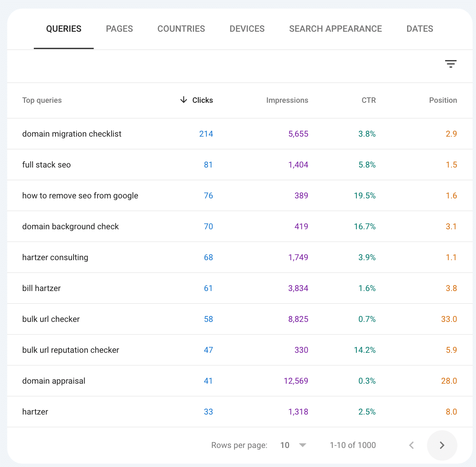Select the 'domain migration checklist' query
The width and height of the screenshot is (476, 467).
71,134
